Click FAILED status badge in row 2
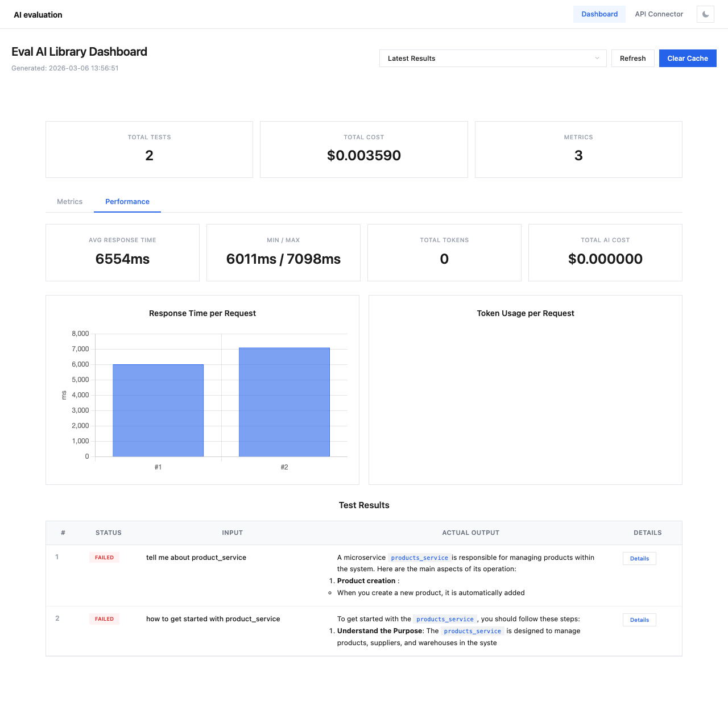Viewport: 728px width, 702px height. tap(104, 619)
